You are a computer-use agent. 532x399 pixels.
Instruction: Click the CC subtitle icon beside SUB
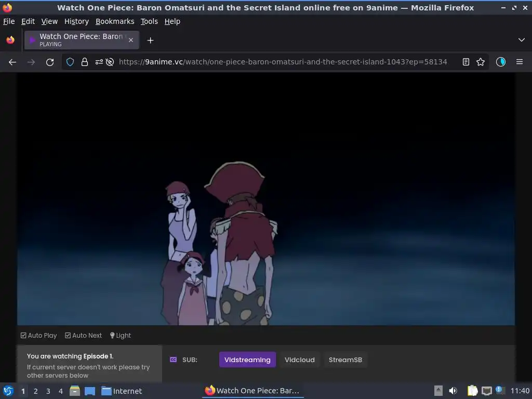click(x=173, y=360)
